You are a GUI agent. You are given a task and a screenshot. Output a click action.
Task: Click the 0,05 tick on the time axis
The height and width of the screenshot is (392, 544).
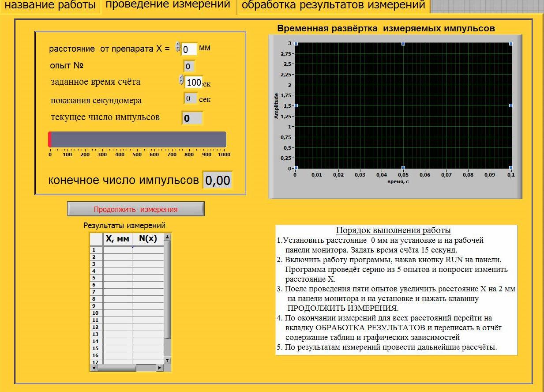[403, 175]
